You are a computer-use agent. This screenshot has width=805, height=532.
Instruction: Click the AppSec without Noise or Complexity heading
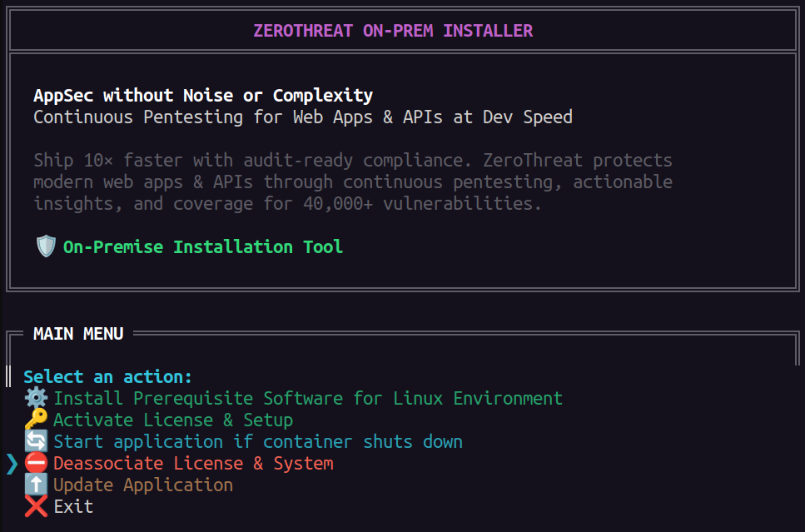tap(203, 96)
